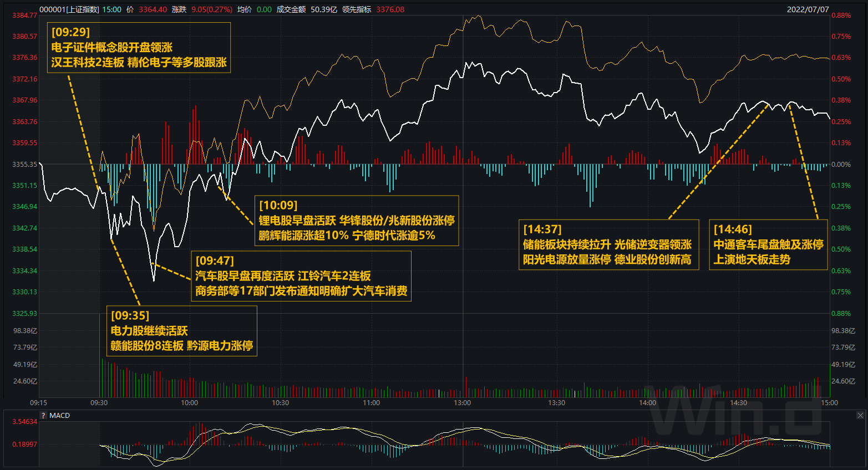Open the [14:46] 中通客车尾盘触及涨停 annotation
868x470 pixels.
pos(768,244)
